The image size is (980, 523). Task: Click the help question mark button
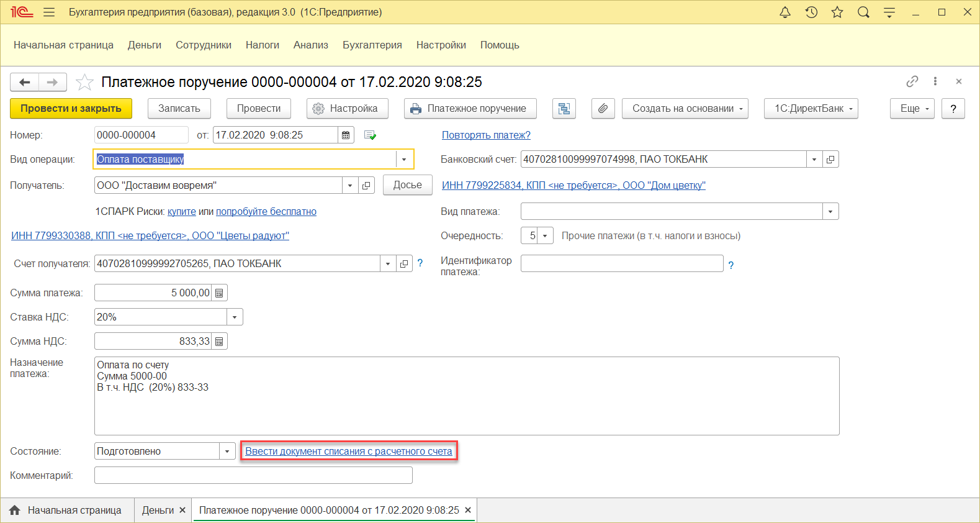pos(953,109)
